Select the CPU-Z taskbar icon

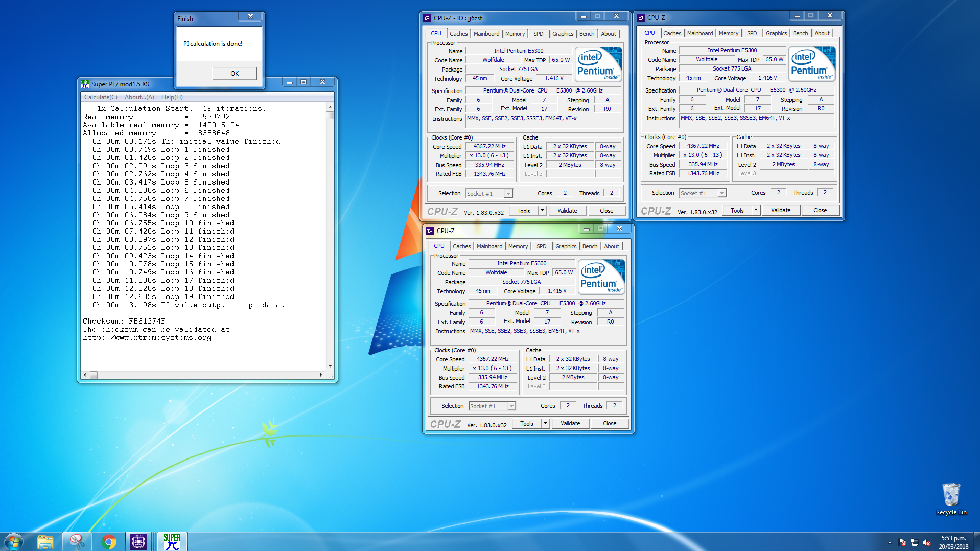pyautogui.click(x=138, y=541)
